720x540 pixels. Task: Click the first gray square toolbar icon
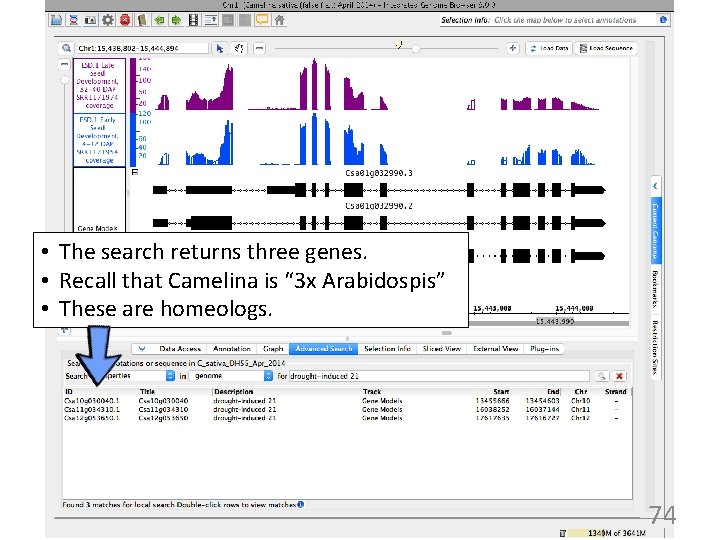coord(228,20)
